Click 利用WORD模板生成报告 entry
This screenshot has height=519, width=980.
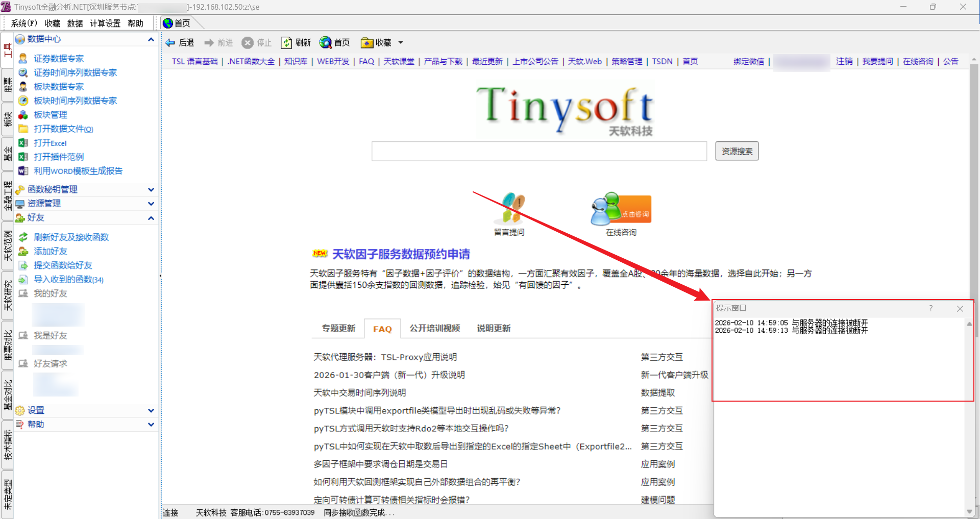click(78, 171)
